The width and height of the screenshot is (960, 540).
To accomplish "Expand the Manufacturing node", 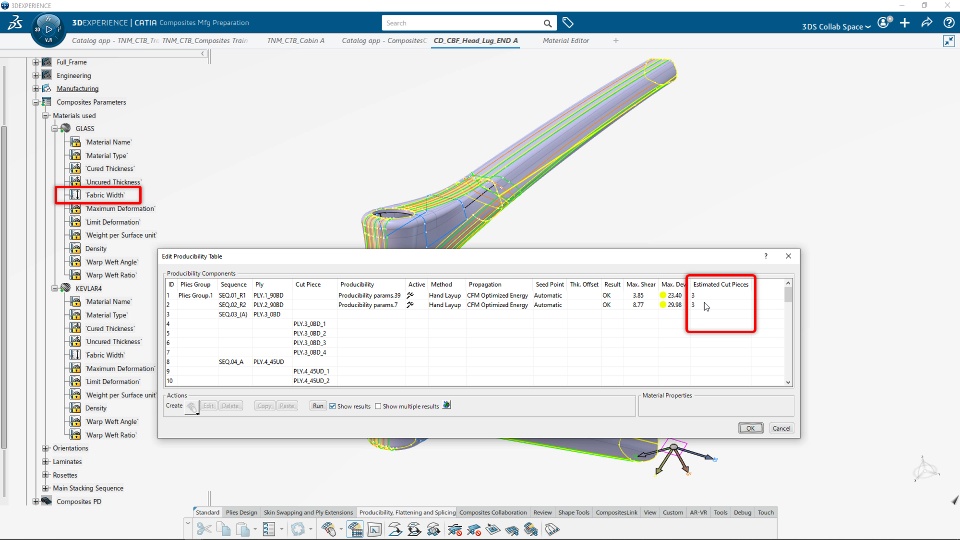I will [36, 89].
